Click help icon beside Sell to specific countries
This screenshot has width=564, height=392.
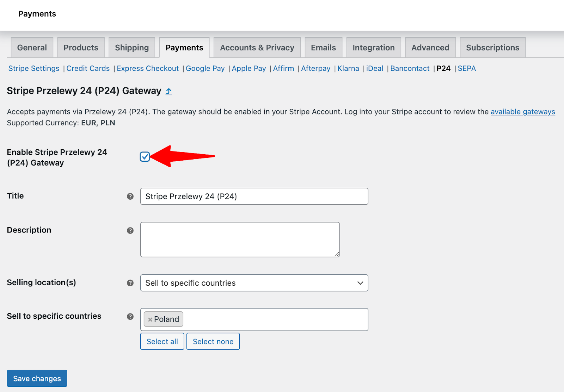(x=130, y=316)
